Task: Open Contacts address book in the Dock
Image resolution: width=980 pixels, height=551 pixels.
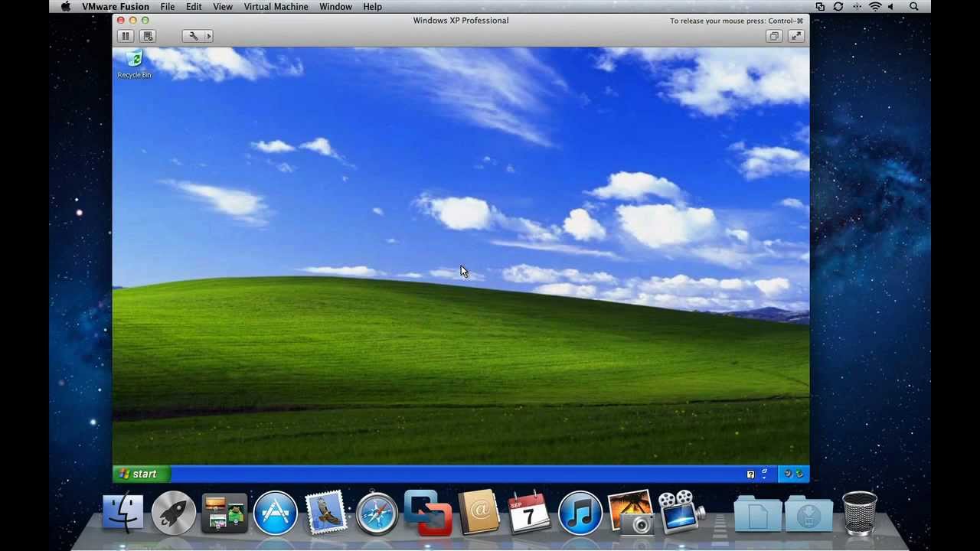Action: pos(479,513)
